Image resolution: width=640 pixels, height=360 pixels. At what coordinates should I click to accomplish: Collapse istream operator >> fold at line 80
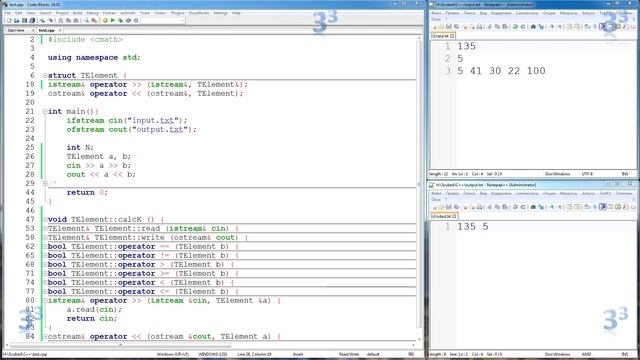(x=45, y=300)
